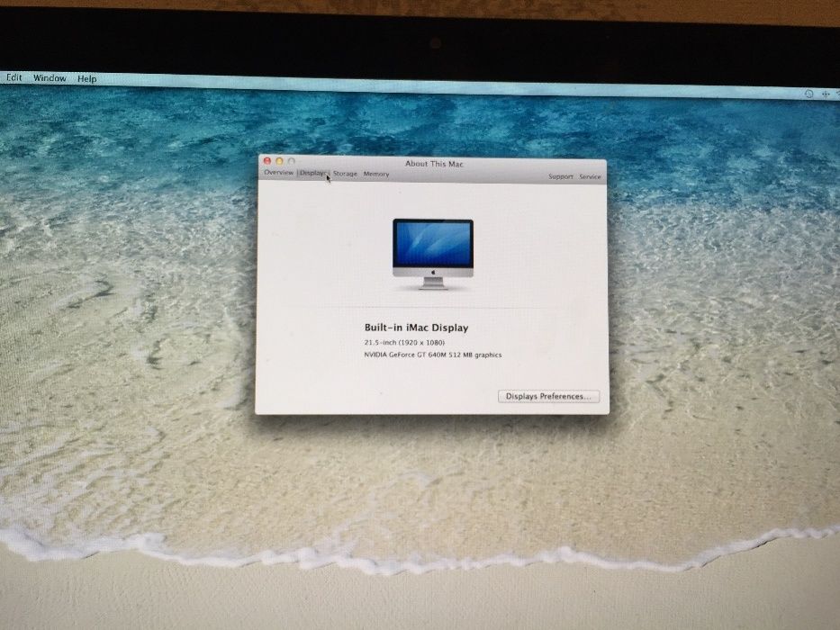The image size is (840, 630).
Task: Open the Edit menu
Action: pyautogui.click(x=14, y=77)
